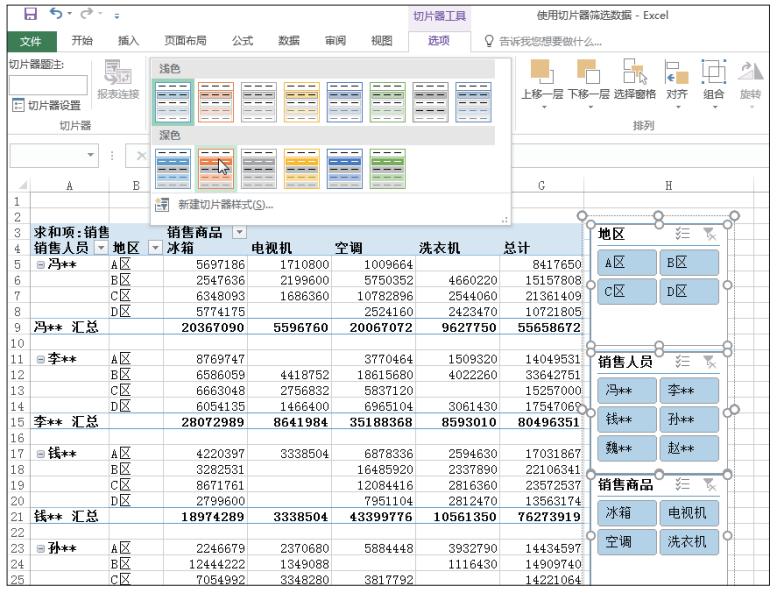This screenshot has height=594, width=783.
Task: Open the 销售人员 filter dropdown
Action: (101, 248)
